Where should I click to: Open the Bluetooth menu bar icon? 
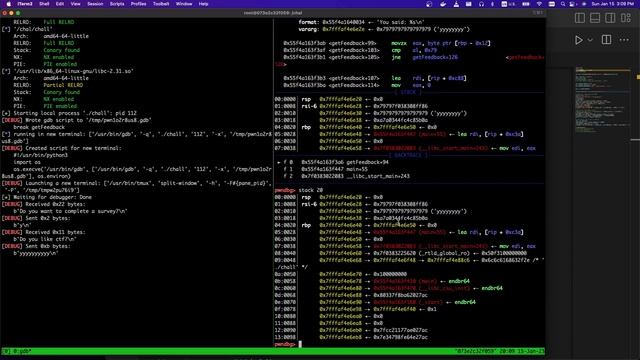point(492,4)
